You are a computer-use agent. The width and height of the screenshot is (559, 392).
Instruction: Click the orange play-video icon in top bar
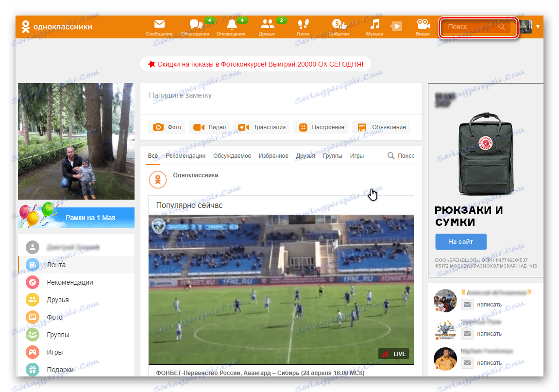[x=396, y=26]
